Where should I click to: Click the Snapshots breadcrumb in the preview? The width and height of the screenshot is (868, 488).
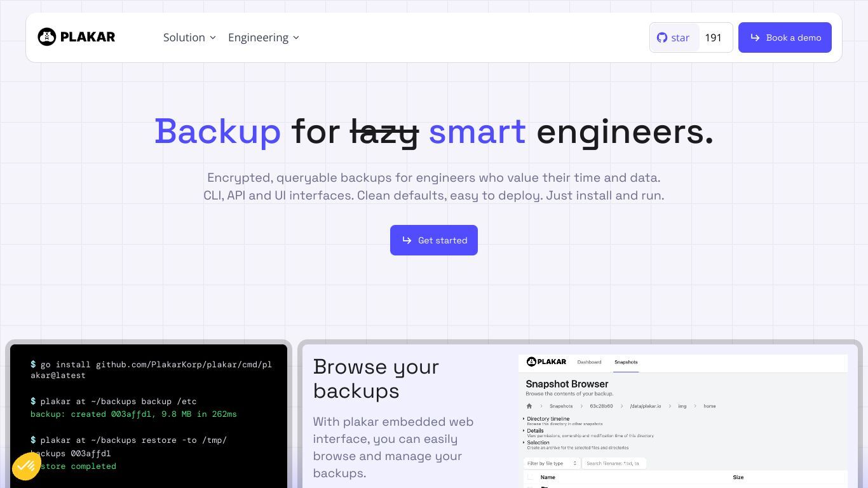tap(561, 406)
